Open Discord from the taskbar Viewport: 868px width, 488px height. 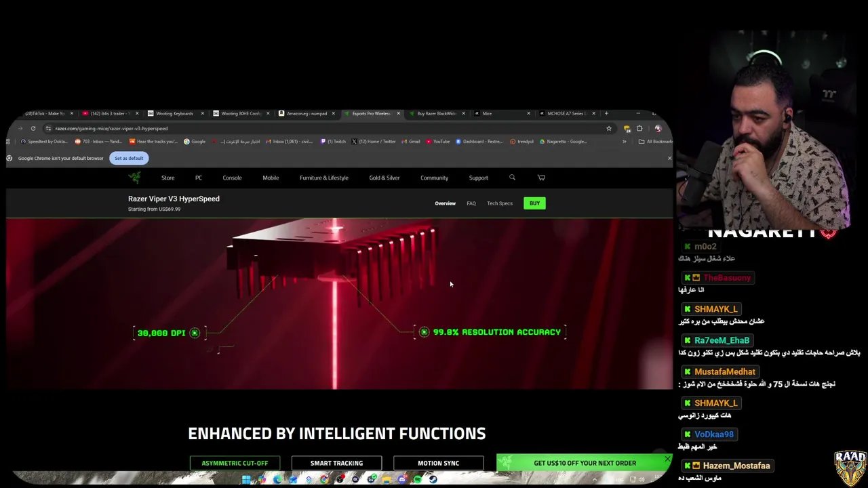tap(402, 479)
